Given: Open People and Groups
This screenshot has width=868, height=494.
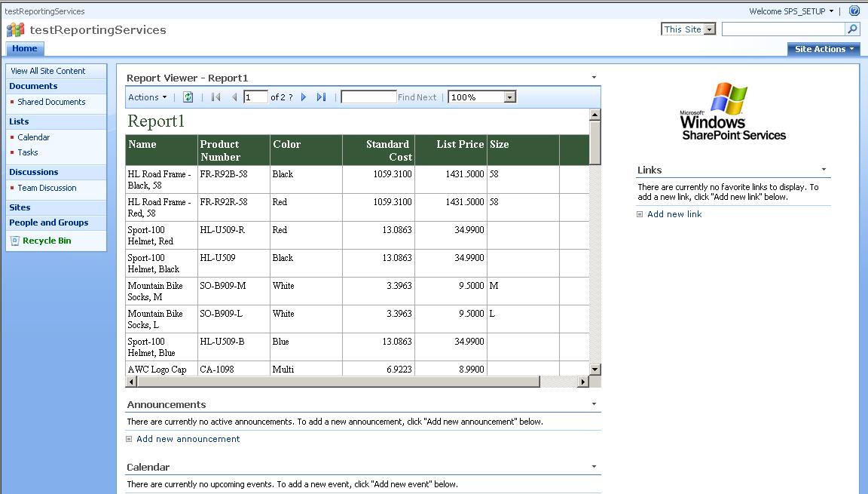Looking at the screenshot, I should (x=49, y=222).
